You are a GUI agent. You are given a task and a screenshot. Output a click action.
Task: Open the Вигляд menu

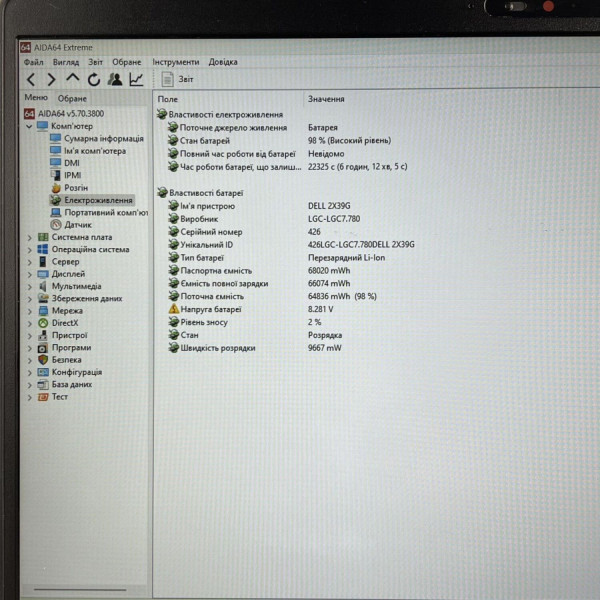tap(66, 62)
